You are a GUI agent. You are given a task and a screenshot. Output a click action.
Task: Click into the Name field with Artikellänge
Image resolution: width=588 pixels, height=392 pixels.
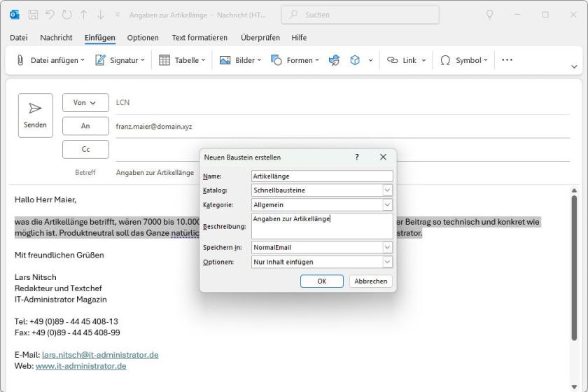click(x=322, y=176)
